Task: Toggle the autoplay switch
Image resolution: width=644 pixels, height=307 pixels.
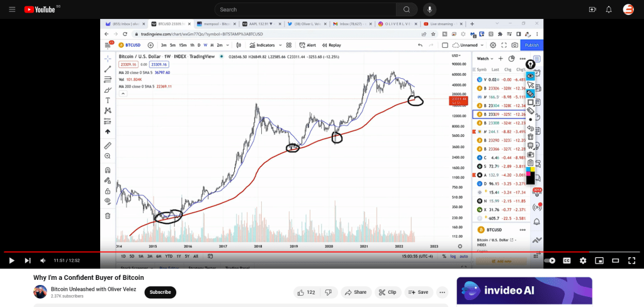Action: pos(550,260)
